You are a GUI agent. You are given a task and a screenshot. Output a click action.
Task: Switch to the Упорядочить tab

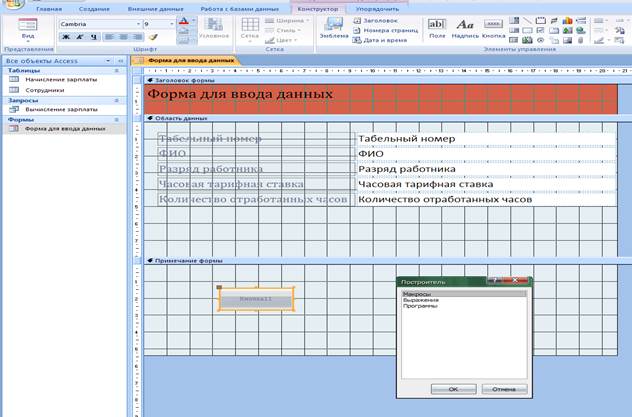click(x=377, y=9)
